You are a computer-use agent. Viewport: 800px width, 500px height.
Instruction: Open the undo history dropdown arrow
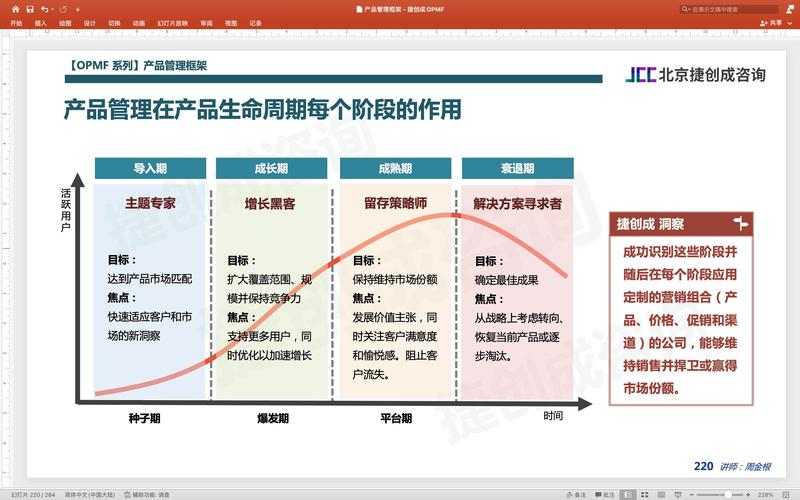[53, 10]
